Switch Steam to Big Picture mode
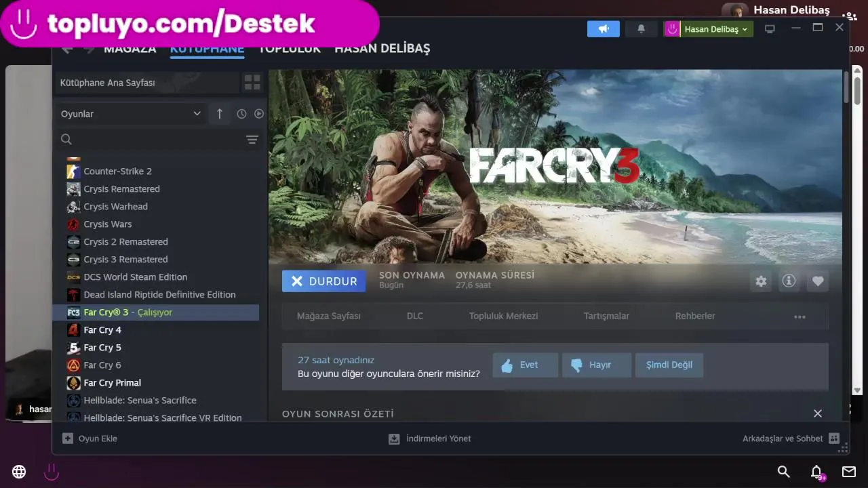Screen dimensions: 868x488 (x=770, y=28)
